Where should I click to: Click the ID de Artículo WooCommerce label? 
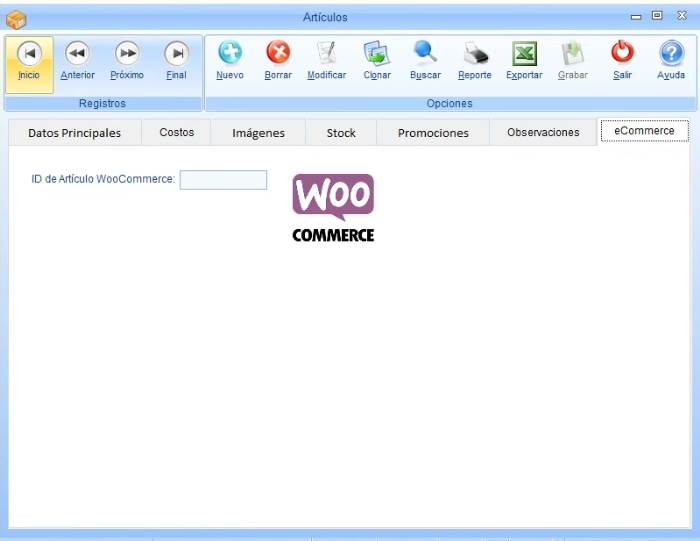tap(103, 179)
